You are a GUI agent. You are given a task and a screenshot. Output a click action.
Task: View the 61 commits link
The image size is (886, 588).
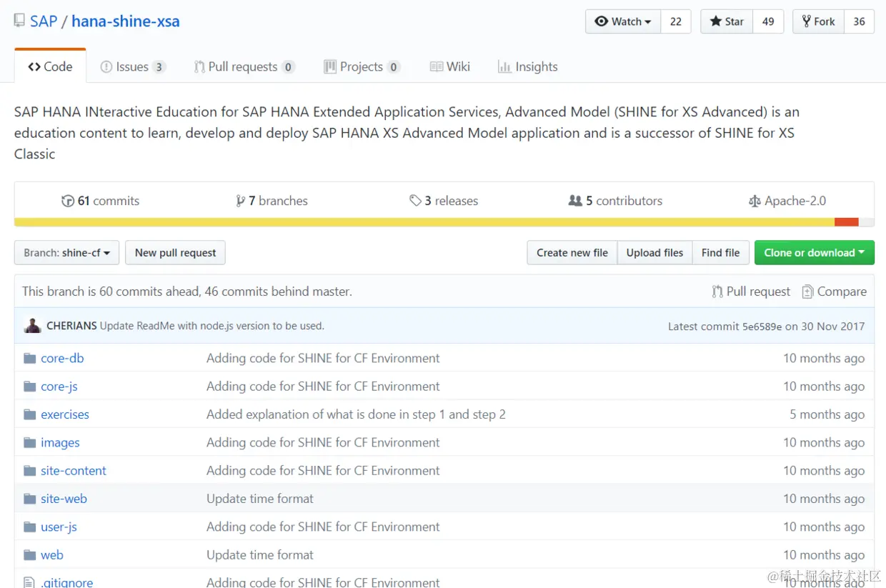(101, 201)
